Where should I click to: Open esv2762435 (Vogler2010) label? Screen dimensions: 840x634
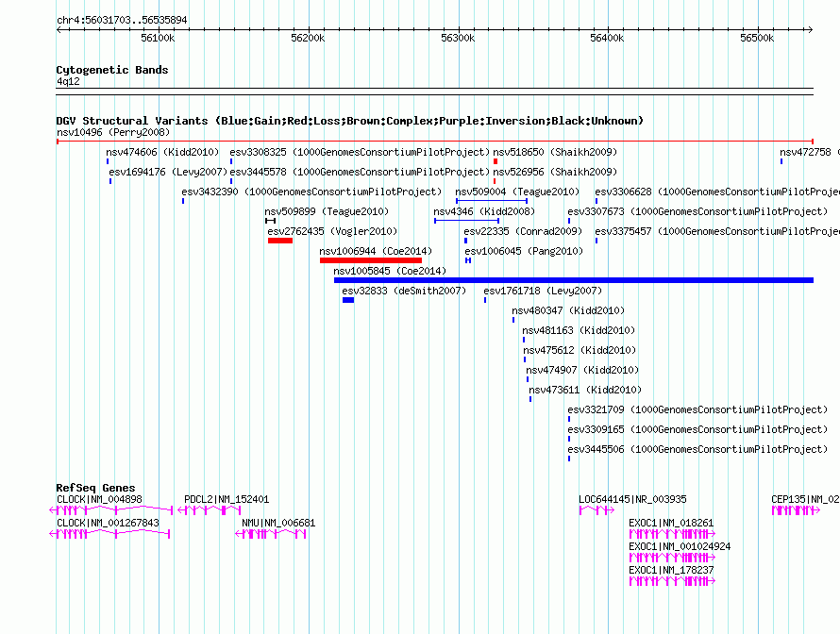coord(332,231)
